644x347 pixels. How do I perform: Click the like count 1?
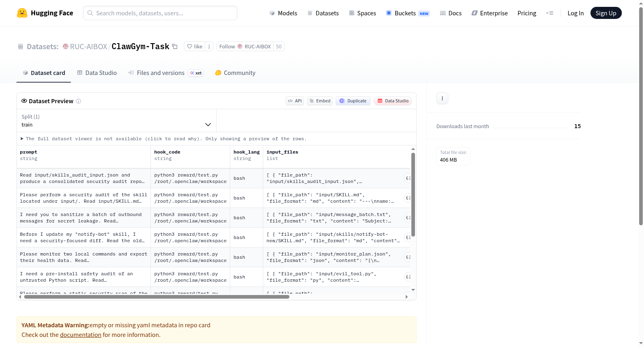coord(209,46)
